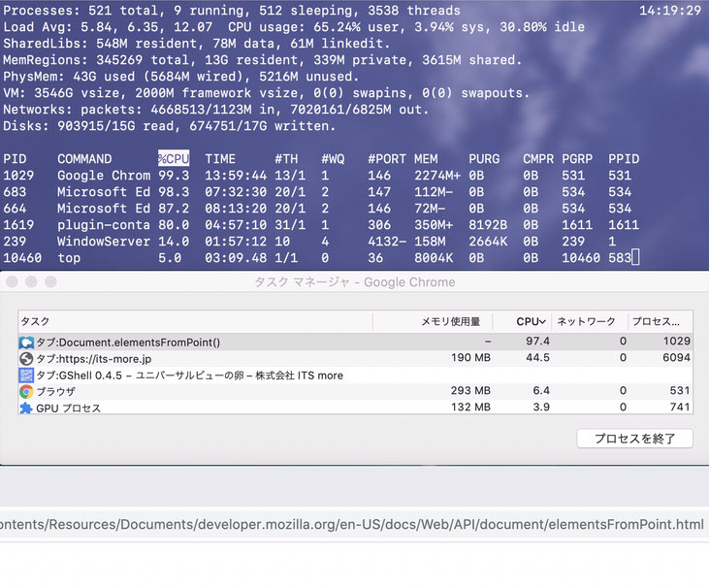The height and width of the screenshot is (588, 709).
Task: Click the highlighted %CPU header in top
Action: [x=174, y=159]
